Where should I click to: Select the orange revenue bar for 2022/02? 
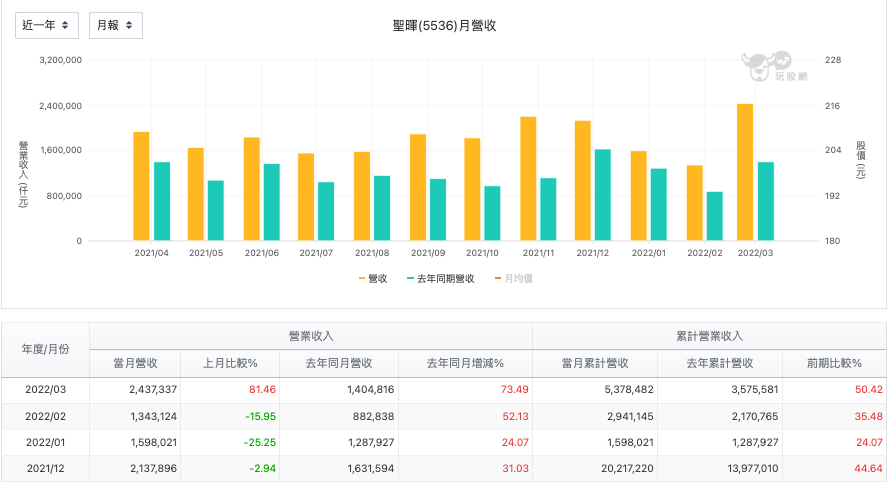point(694,203)
